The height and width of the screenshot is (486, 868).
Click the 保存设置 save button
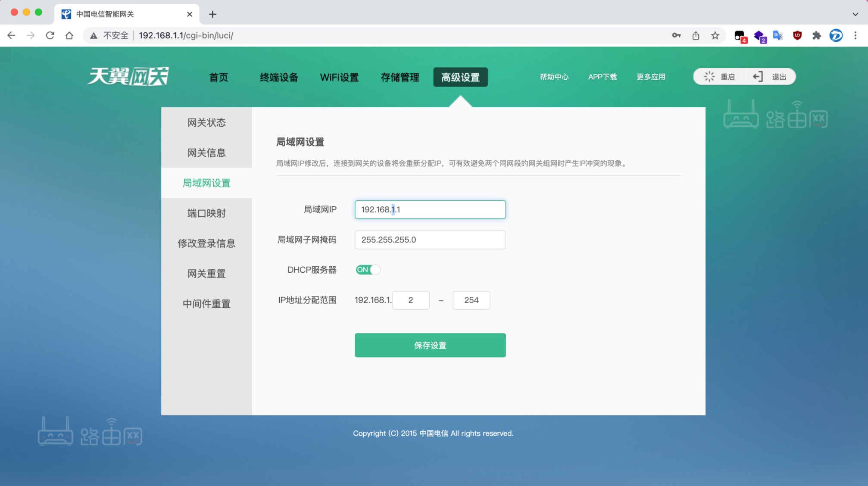(x=430, y=345)
